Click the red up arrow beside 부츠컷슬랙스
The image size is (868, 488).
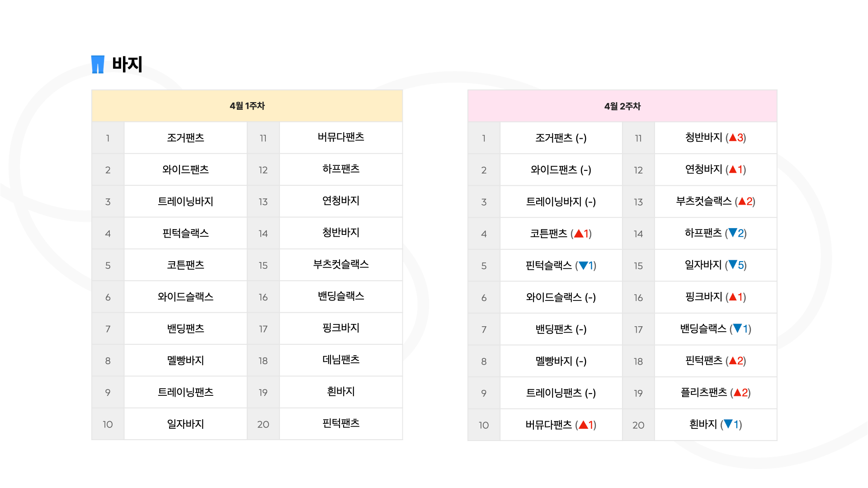[742, 201]
